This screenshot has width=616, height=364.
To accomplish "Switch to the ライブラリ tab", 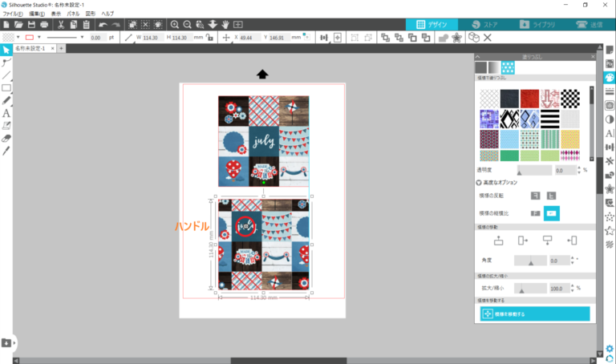I will [x=537, y=24].
